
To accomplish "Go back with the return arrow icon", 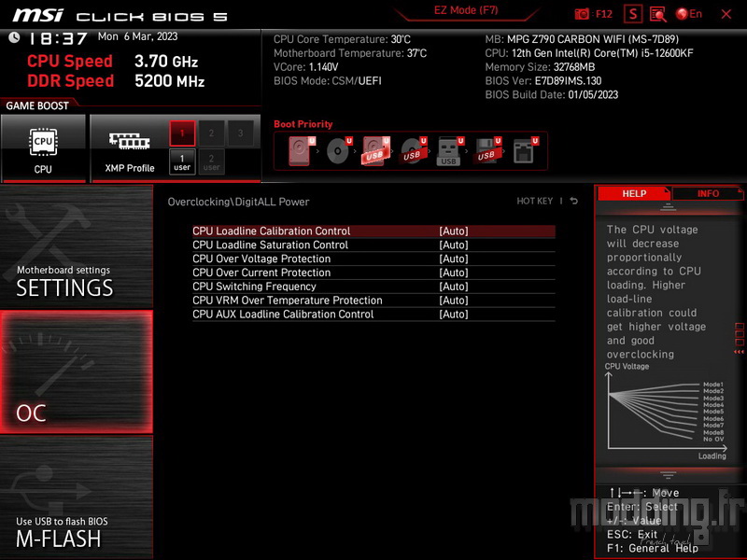I will click(574, 201).
